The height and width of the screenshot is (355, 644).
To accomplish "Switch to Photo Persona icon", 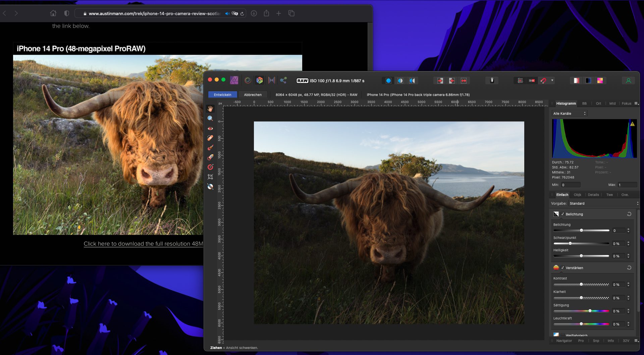I will 234,80.
